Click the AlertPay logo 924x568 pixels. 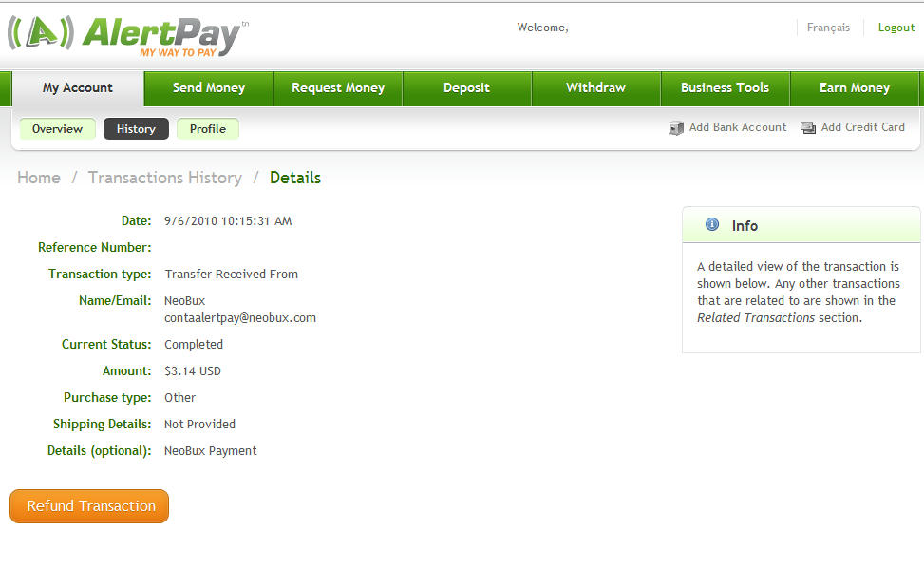(x=128, y=35)
